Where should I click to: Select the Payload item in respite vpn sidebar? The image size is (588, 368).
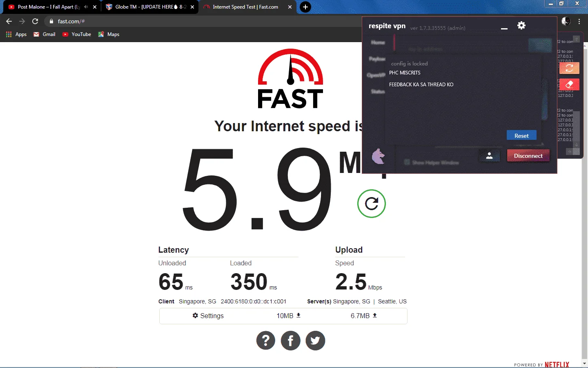(x=377, y=59)
